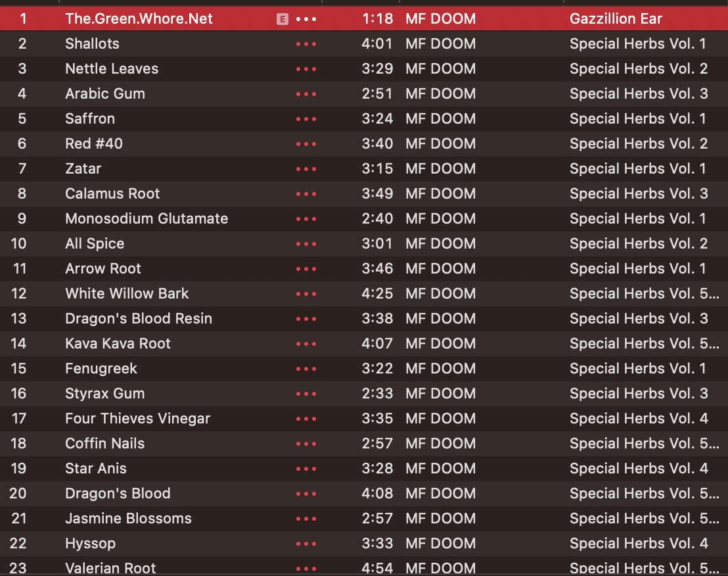Select the Zatar song title

(x=83, y=168)
